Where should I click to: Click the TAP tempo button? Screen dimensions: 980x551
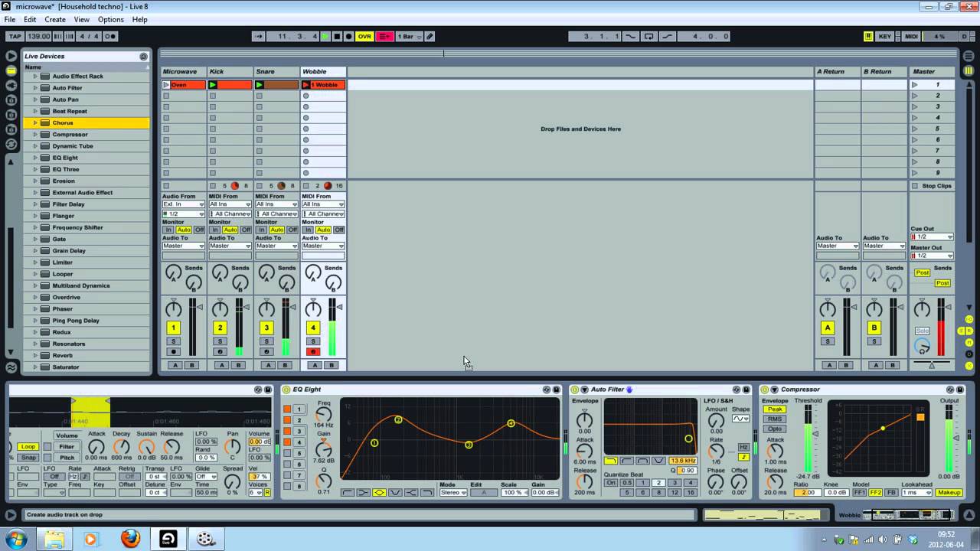(15, 36)
